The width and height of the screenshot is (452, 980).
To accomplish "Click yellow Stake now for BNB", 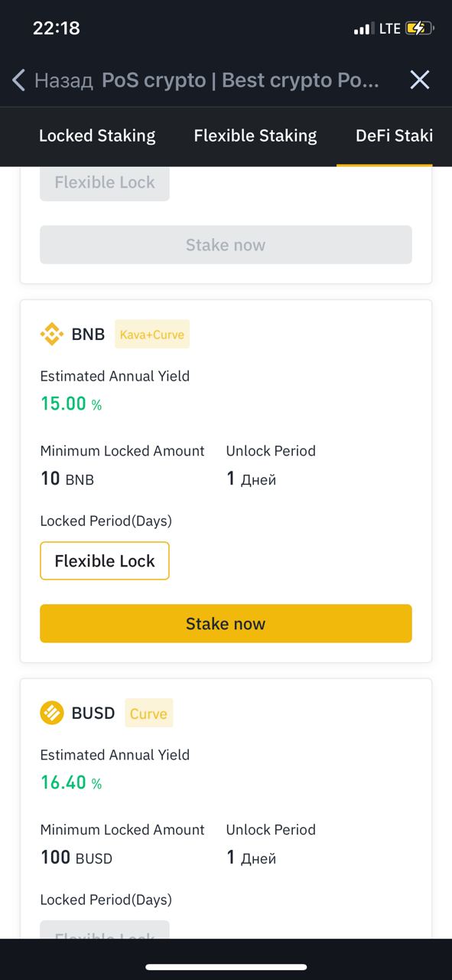I will (x=226, y=623).
